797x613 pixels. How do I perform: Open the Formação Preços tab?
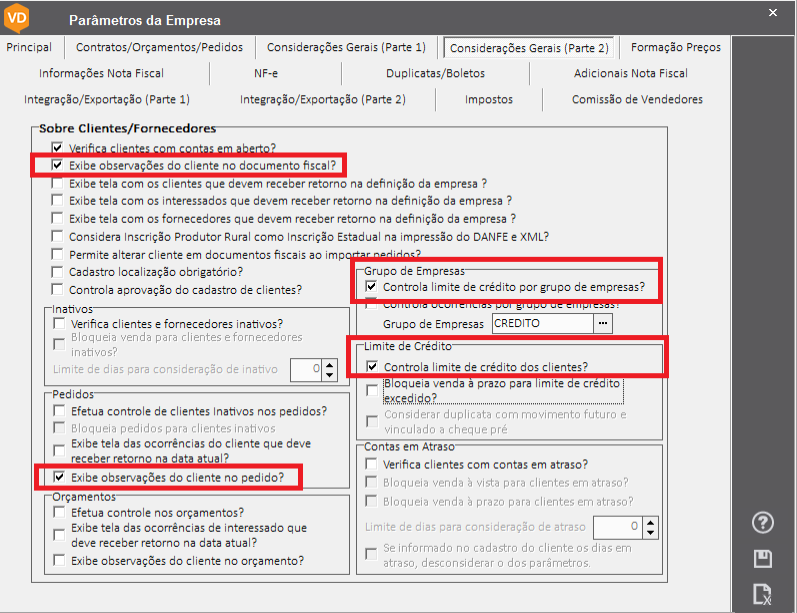click(676, 47)
